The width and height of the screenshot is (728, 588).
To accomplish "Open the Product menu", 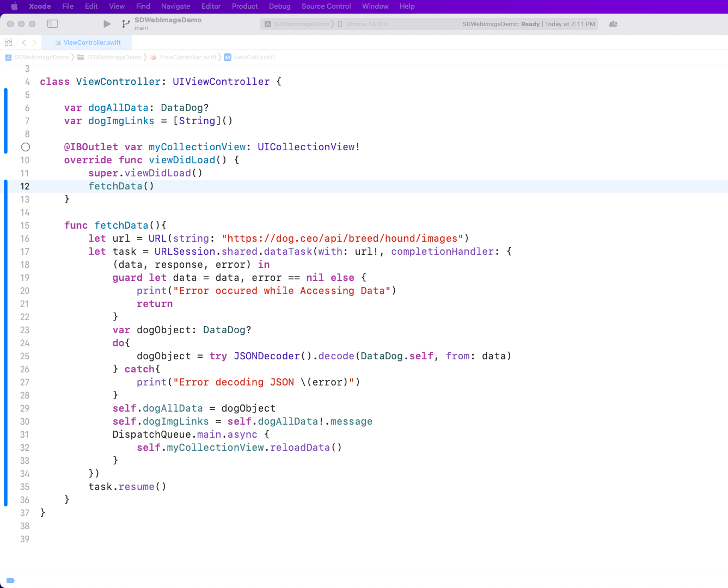I will [244, 7].
